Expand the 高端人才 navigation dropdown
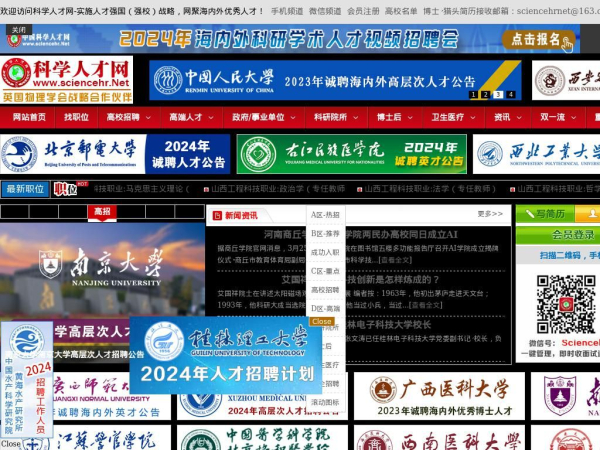The height and width of the screenshot is (450, 600). (x=191, y=117)
